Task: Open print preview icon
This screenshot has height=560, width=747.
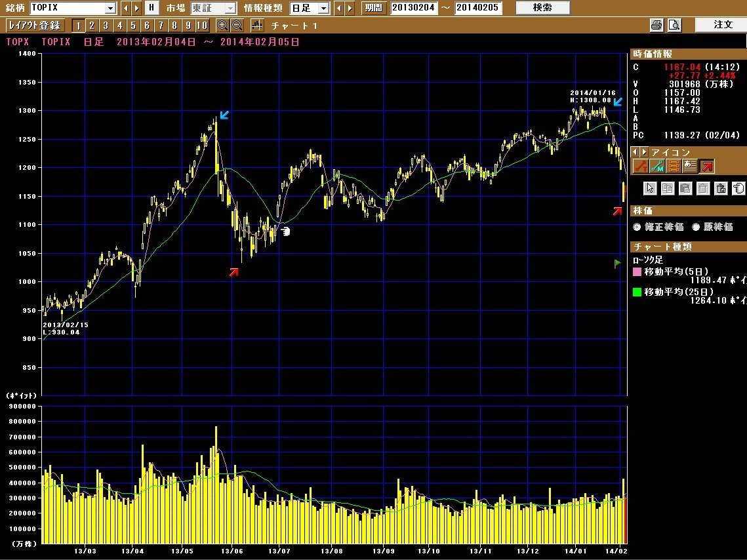Action: (674, 25)
